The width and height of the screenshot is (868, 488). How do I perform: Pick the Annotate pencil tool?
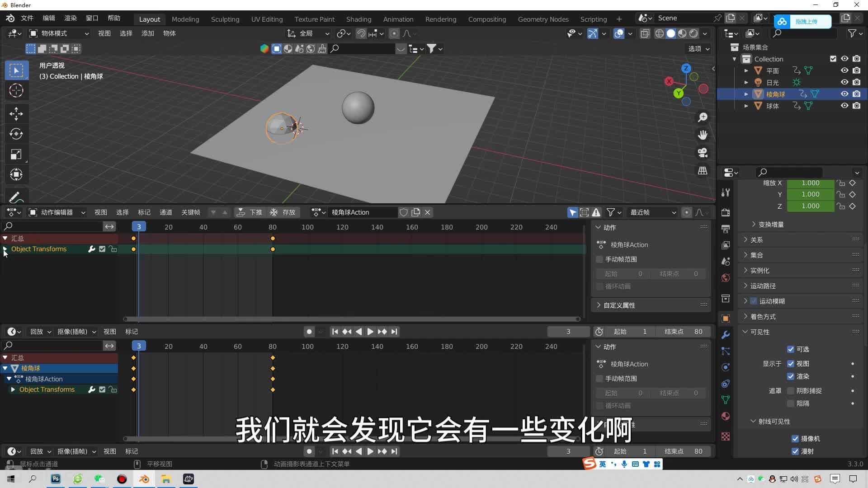coord(16,197)
